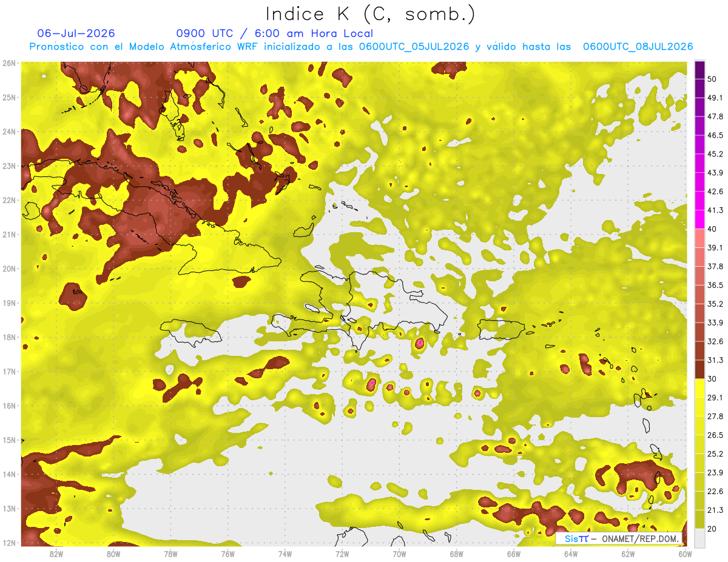728x562 pixels.
Task: Click longitude axis label "62W"
Action: coord(629,554)
